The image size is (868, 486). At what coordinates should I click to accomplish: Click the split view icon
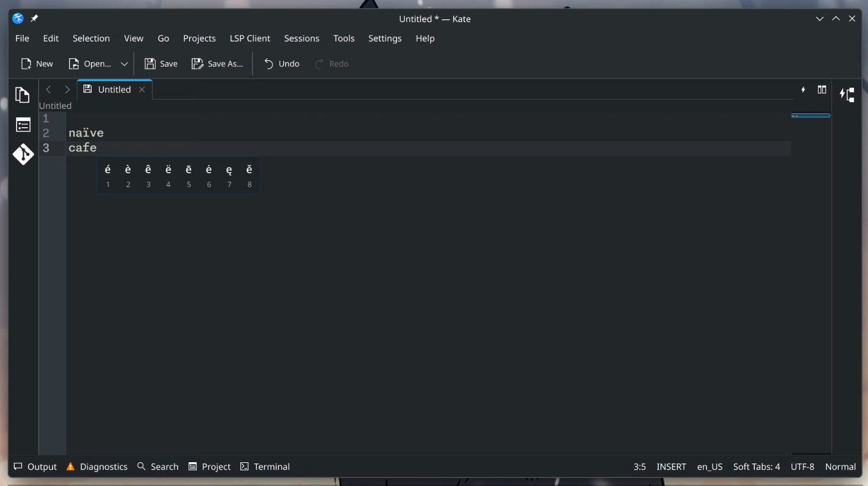822,90
